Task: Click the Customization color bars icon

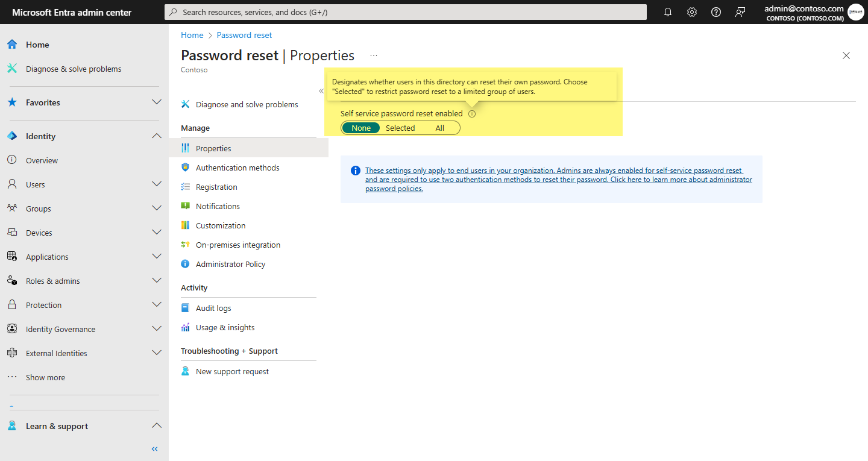Action: click(x=186, y=225)
